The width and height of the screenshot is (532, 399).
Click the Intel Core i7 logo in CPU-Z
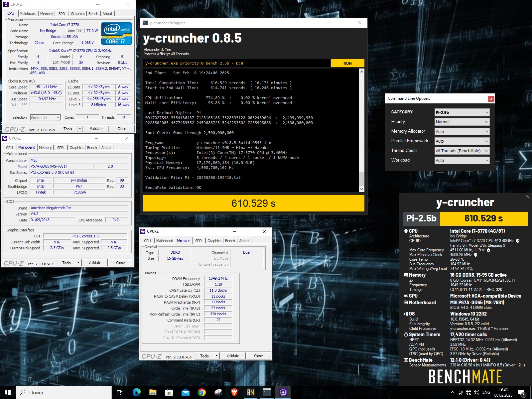point(116,34)
